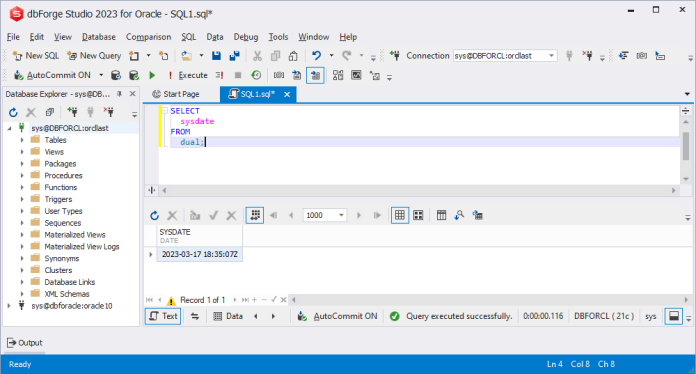
Task: Click the Save icon in toolbar
Action: [x=216, y=56]
